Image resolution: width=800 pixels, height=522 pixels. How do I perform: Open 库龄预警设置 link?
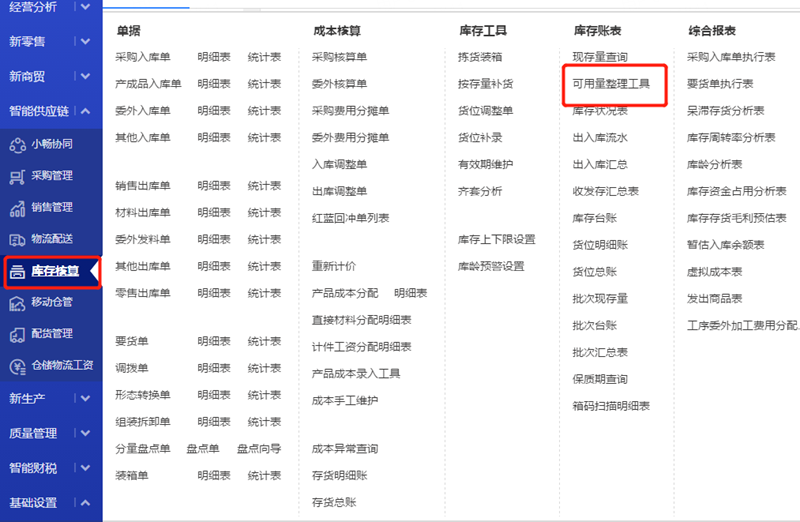(x=491, y=266)
